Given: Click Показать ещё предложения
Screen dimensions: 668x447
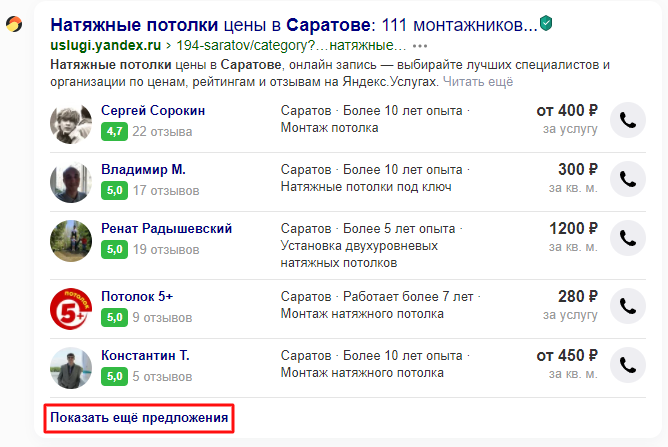Looking at the screenshot, I should [139, 418].
